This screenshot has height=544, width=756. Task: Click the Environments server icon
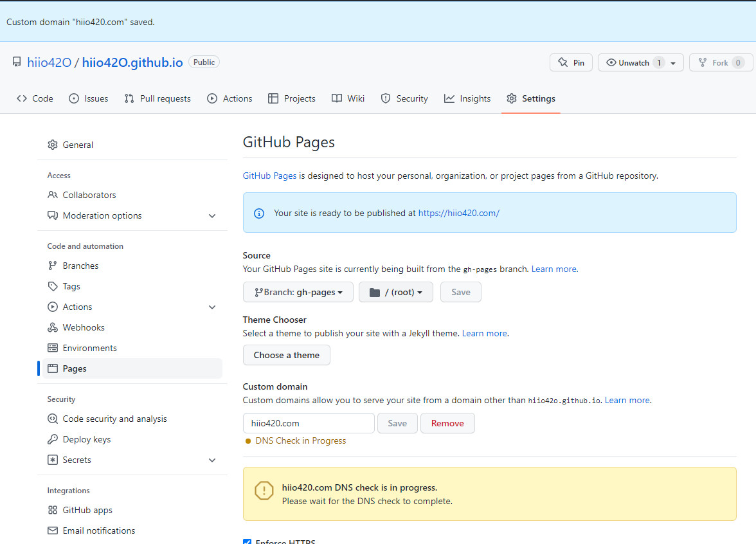pos(53,348)
